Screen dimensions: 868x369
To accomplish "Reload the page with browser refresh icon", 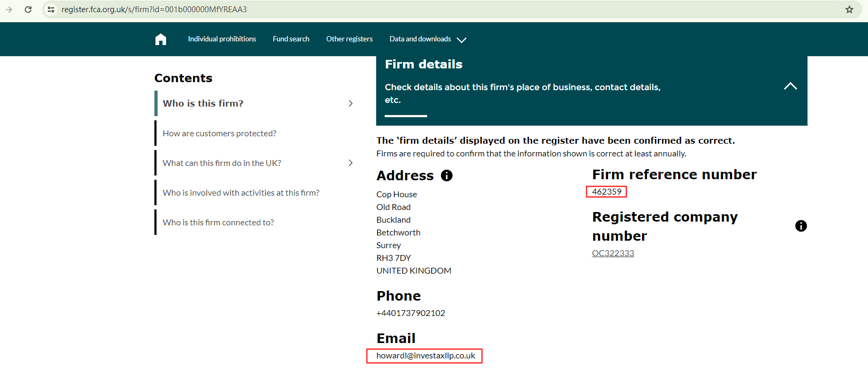I will point(28,10).
